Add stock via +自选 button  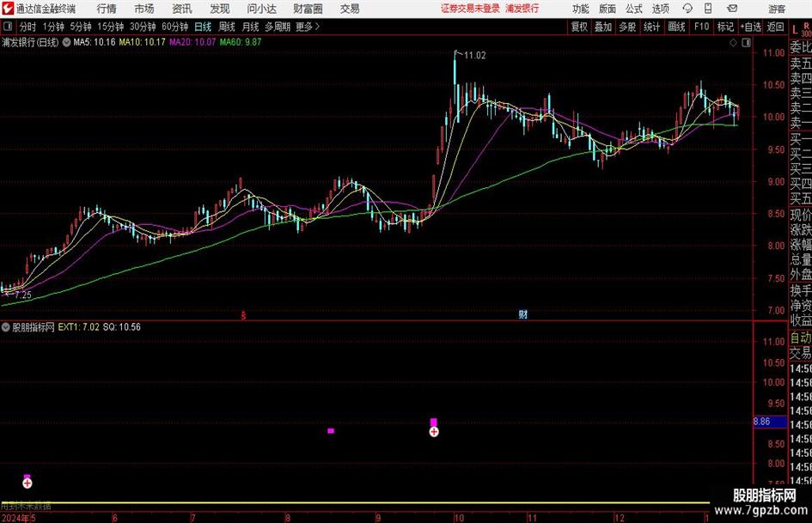point(751,27)
